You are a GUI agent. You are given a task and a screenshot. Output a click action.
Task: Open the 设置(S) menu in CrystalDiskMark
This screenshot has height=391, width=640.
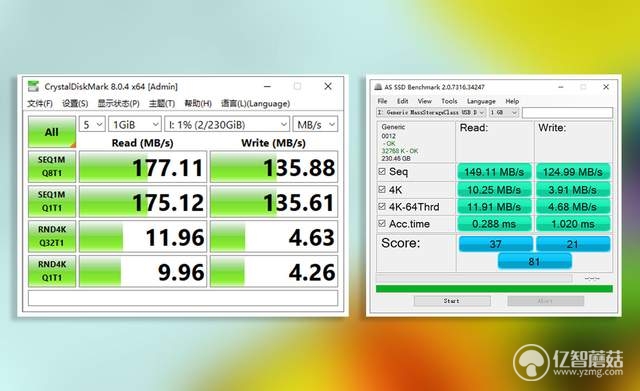(x=75, y=103)
